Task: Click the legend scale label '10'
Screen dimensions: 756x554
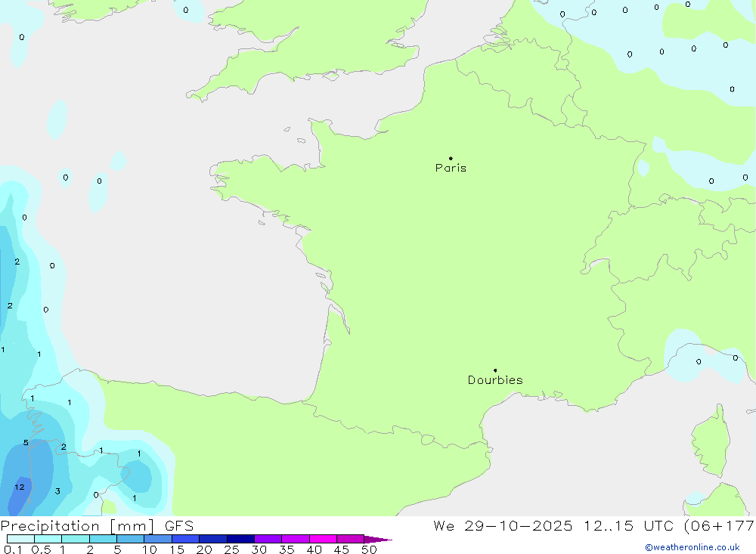Action: point(149,549)
